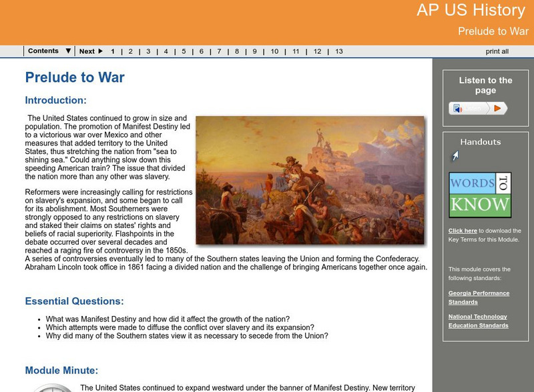
Task: Go to page 3
Action: click(x=148, y=51)
